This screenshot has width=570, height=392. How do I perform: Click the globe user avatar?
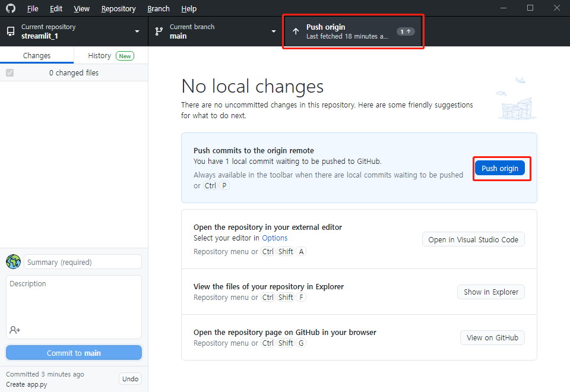tap(14, 262)
